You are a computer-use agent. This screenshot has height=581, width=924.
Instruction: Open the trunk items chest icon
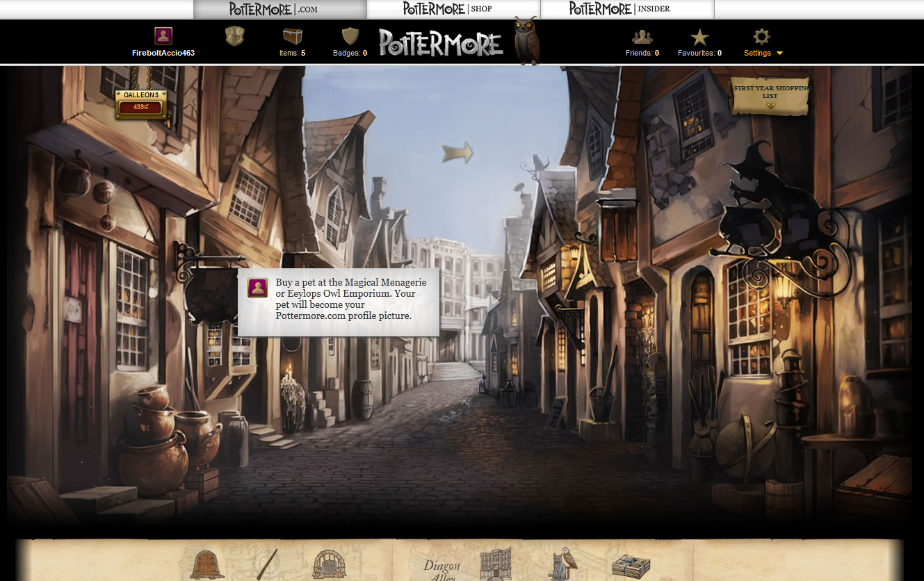[293, 36]
